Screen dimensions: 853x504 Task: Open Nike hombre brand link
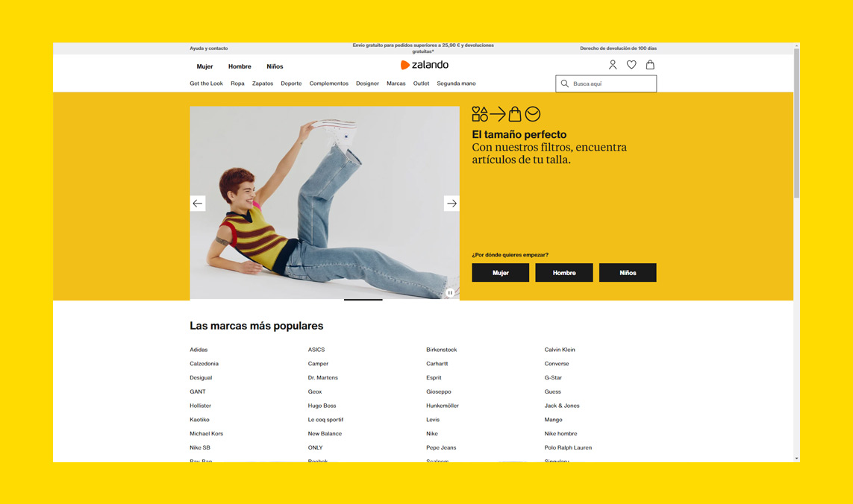point(560,434)
